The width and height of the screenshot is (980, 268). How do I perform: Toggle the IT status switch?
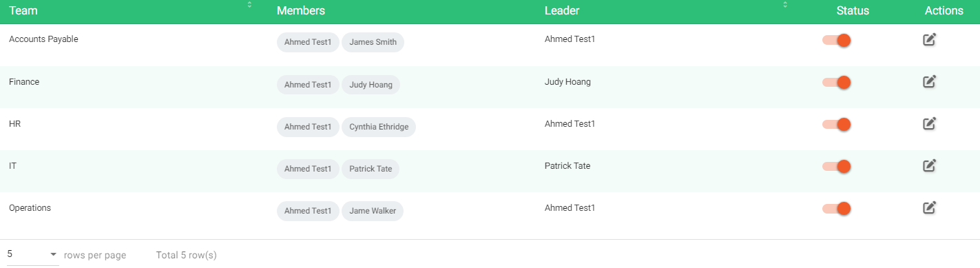click(837, 167)
